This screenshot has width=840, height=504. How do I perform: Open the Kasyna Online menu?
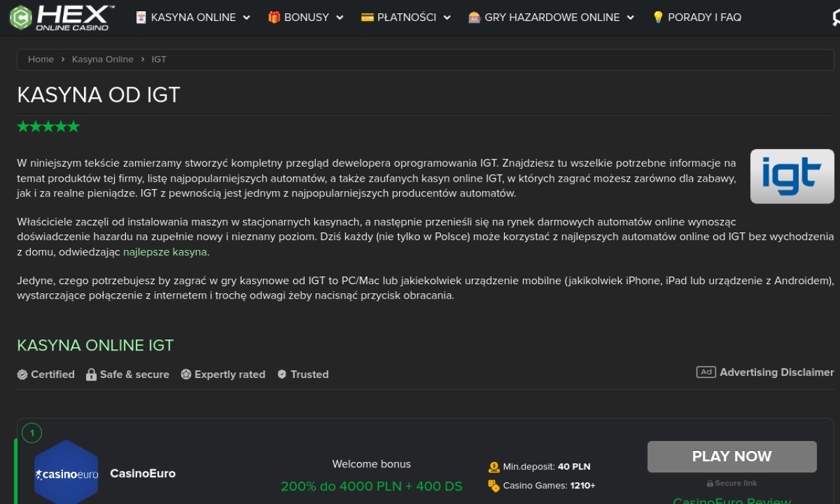pyautogui.click(x=193, y=18)
